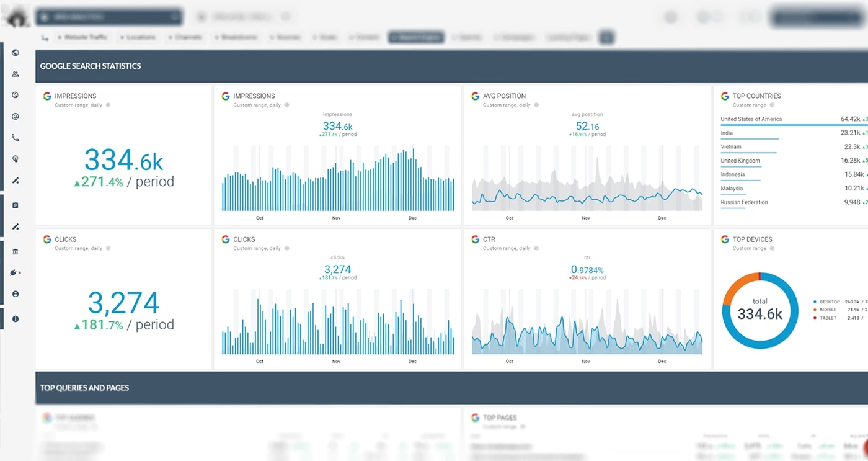Open the account profile sidebar icon
The width and height of the screenshot is (868, 461).
point(15,294)
